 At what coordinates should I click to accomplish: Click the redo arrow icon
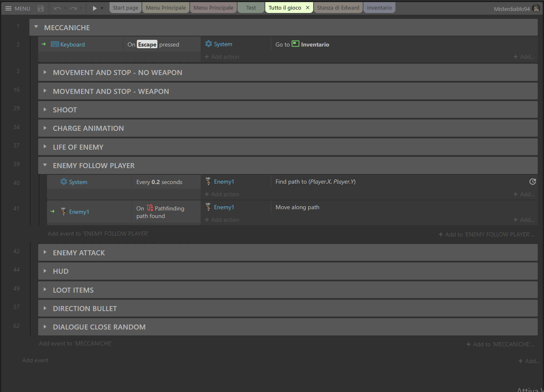click(x=73, y=8)
